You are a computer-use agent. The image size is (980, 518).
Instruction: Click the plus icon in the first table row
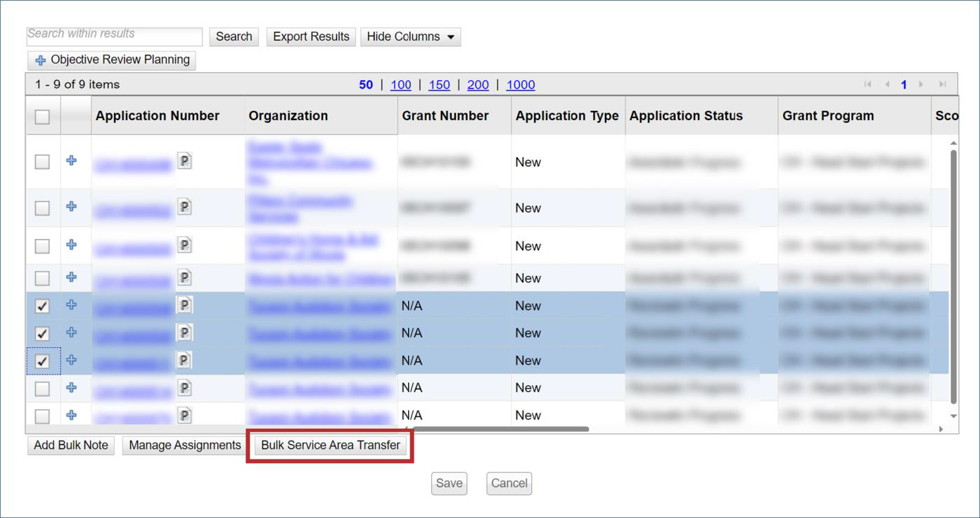point(71,161)
